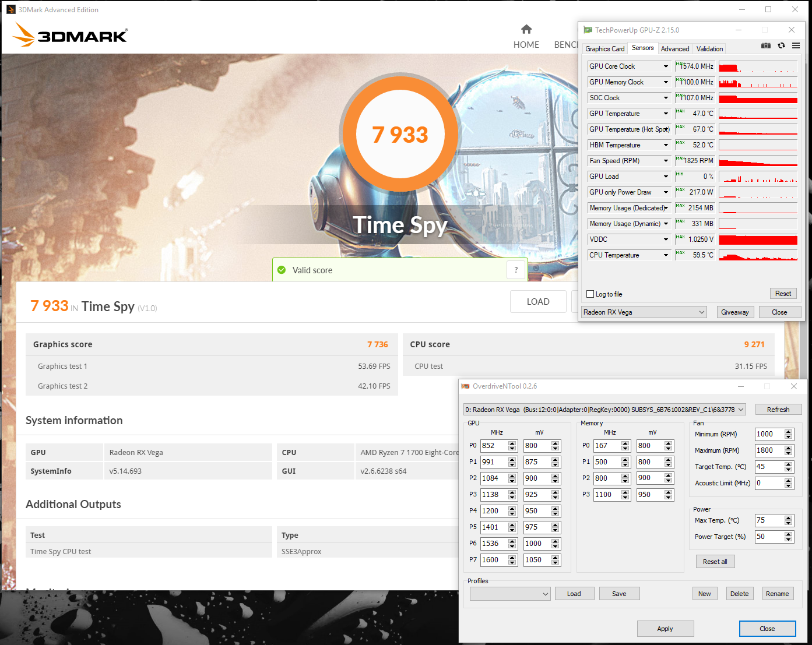This screenshot has height=645, width=812.
Task: Go to HOME in 3DMark navigation
Action: tap(526, 45)
